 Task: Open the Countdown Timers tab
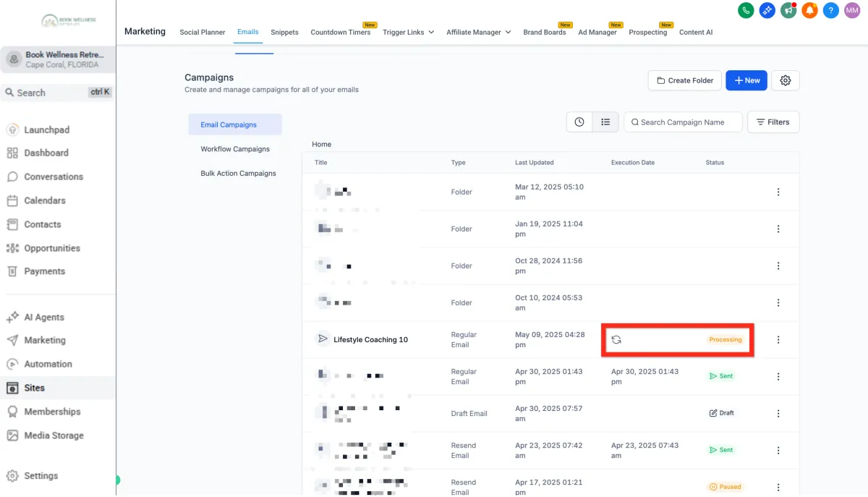click(x=341, y=32)
